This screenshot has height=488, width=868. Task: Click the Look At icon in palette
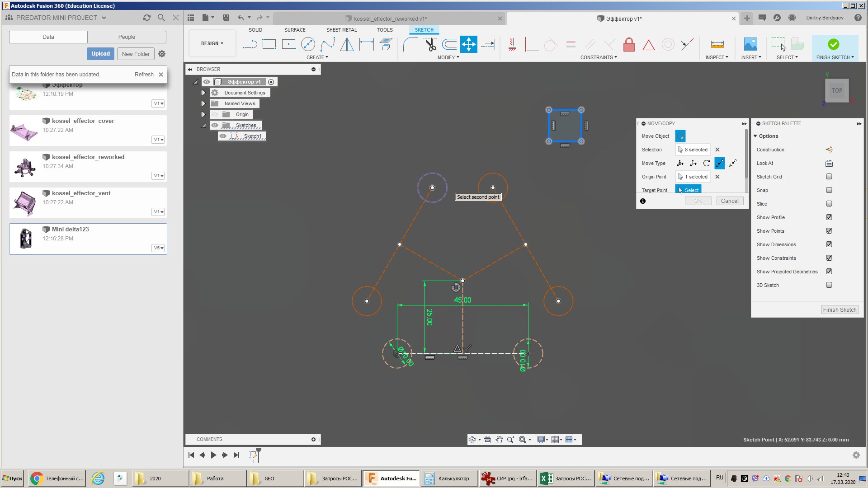point(829,163)
